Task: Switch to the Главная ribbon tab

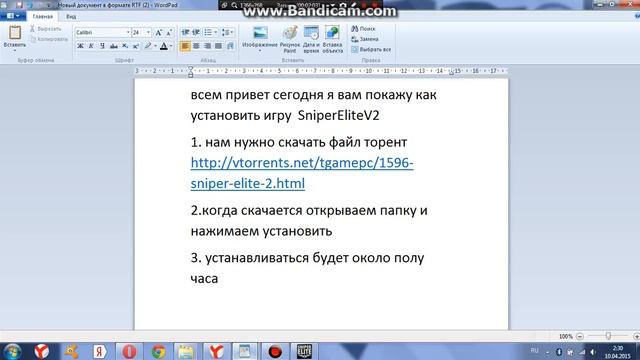Action: [x=42, y=16]
